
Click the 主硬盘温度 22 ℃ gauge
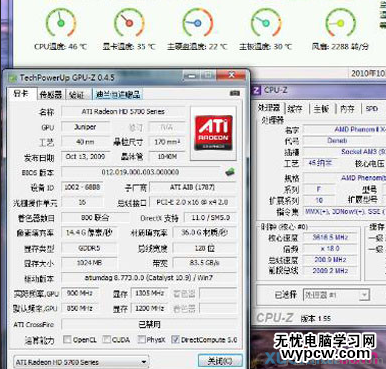pyautogui.click(x=197, y=23)
